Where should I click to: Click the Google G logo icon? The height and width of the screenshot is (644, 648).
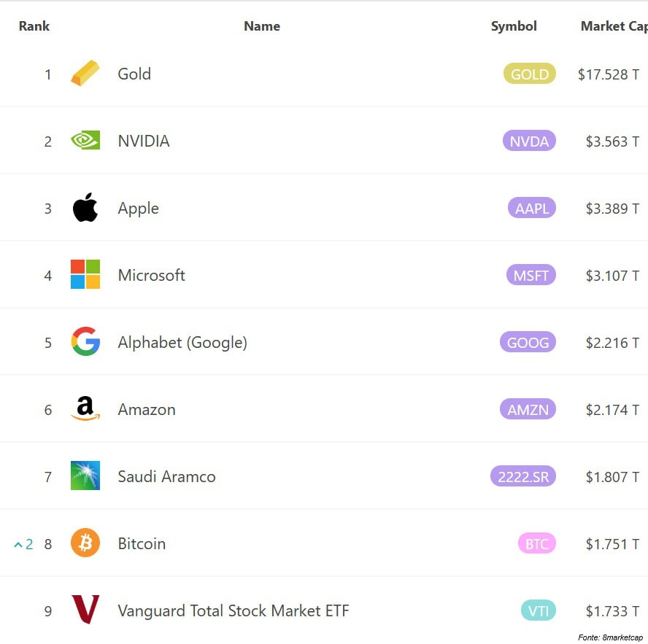tap(85, 341)
